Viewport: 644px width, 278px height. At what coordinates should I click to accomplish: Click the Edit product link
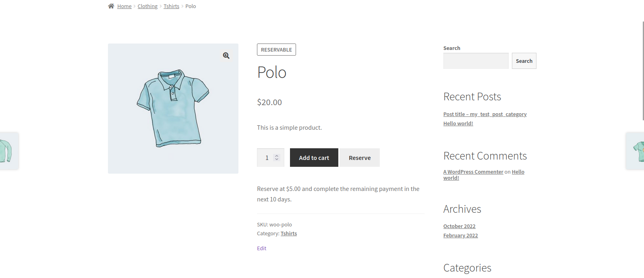[x=262, y=249]
